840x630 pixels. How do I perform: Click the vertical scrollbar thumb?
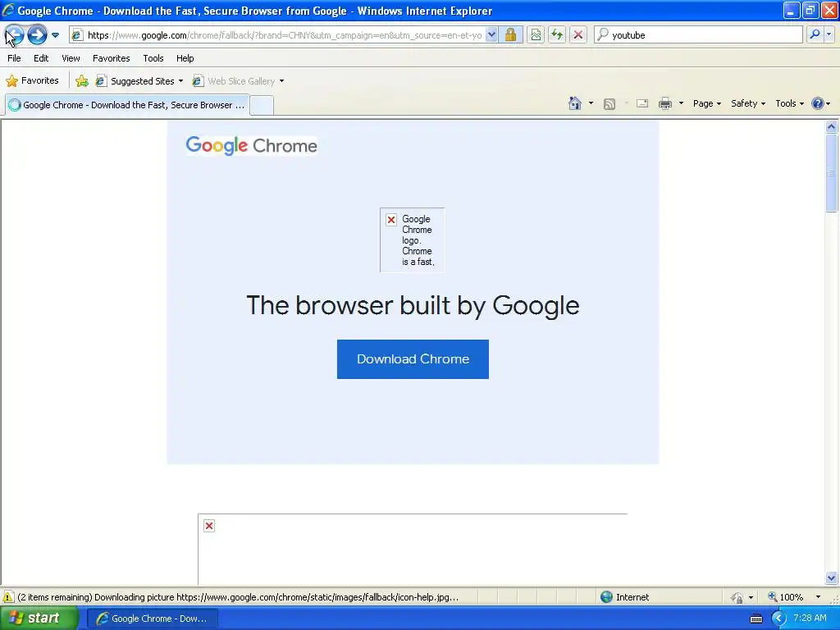coord(832,173)
